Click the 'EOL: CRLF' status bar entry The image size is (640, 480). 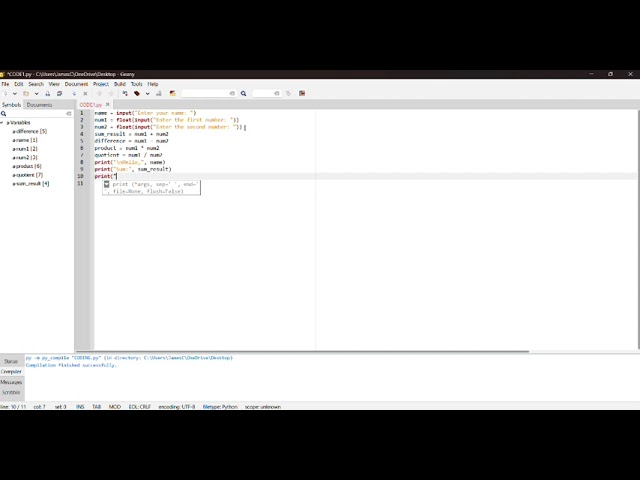click(x=140, y=407)
